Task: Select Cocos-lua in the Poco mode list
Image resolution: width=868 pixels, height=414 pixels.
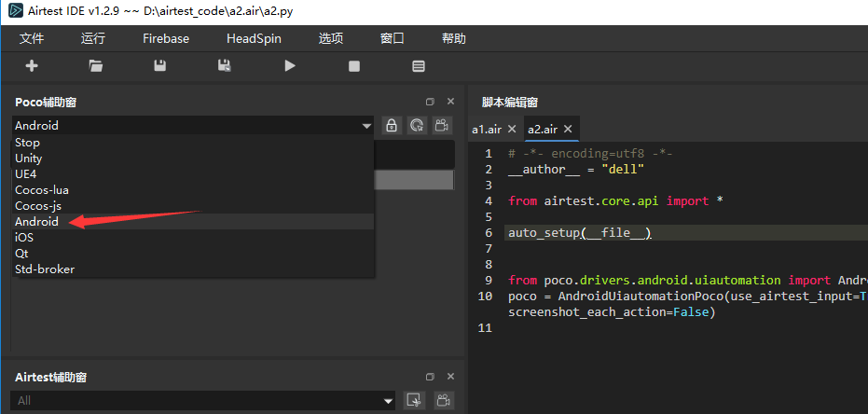Action: [x=193, y=190]
